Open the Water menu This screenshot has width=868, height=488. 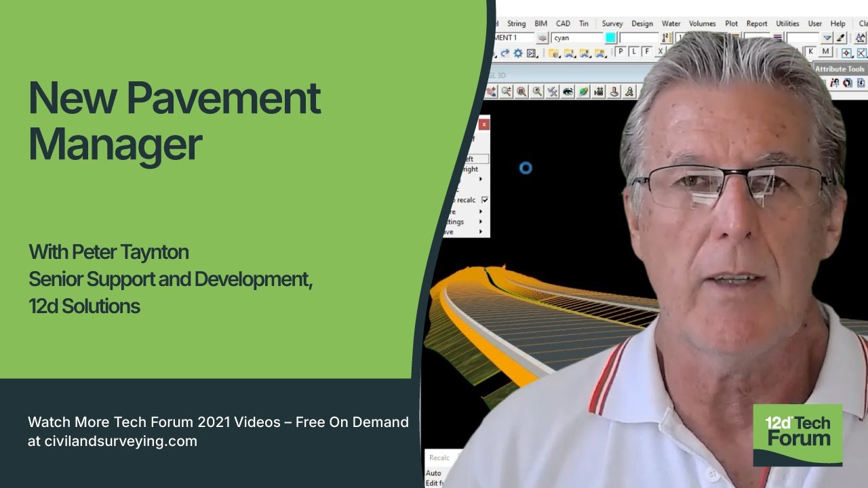point(671,23)
